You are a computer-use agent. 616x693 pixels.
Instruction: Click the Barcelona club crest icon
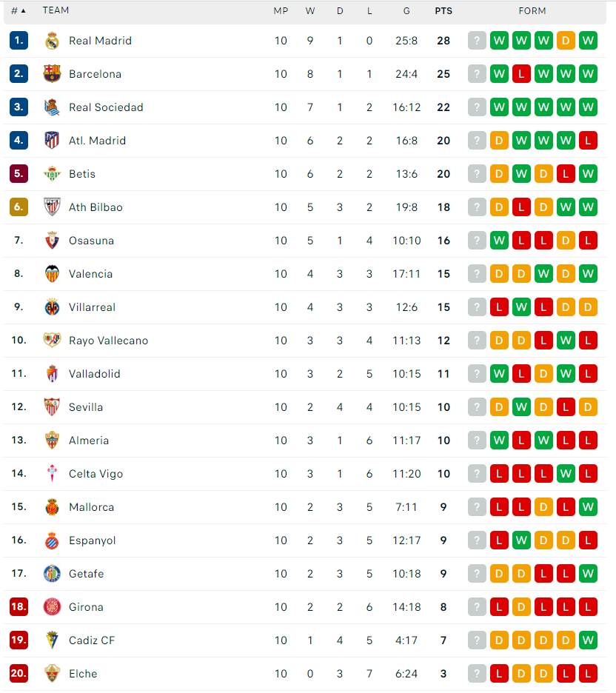[x=52, y=74]
